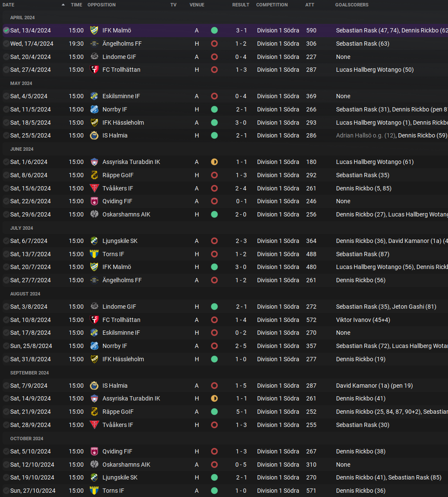This screenshot has height=497, width=448.
Task: Collapse the APRIL 2024 month group header
Action: 23,18
